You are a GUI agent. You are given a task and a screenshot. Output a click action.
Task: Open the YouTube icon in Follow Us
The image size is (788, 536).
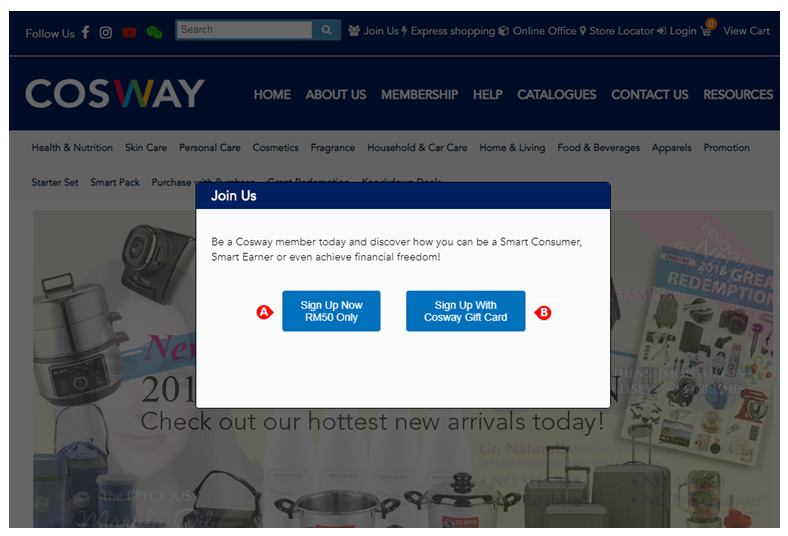click(x=129, y=33)
